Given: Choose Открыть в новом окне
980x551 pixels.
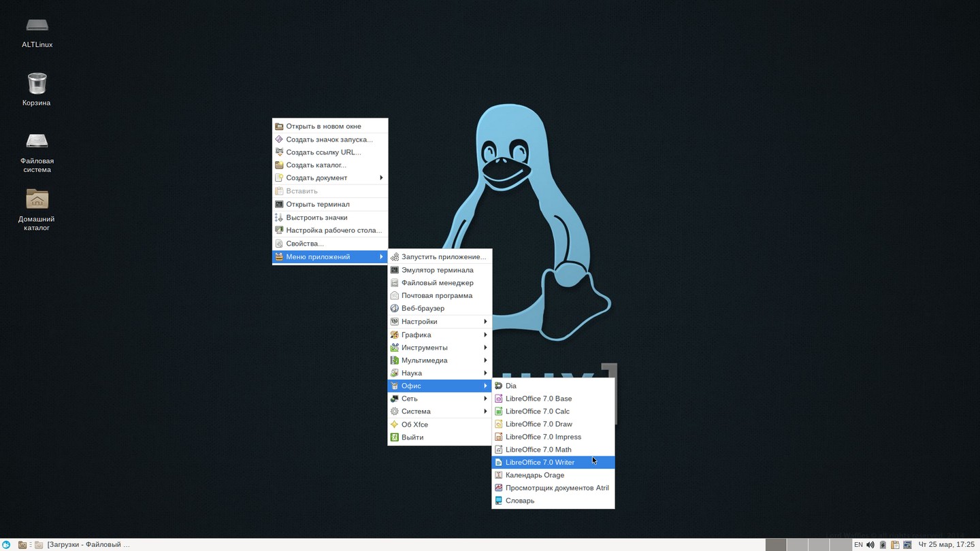Looking at the screenshot, I should [330, 127].
